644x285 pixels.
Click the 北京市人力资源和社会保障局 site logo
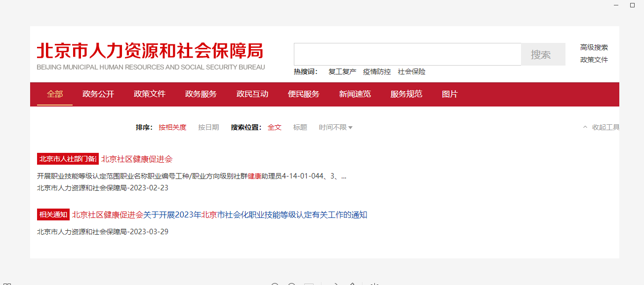pyautogui.click(x=151, y=55)
